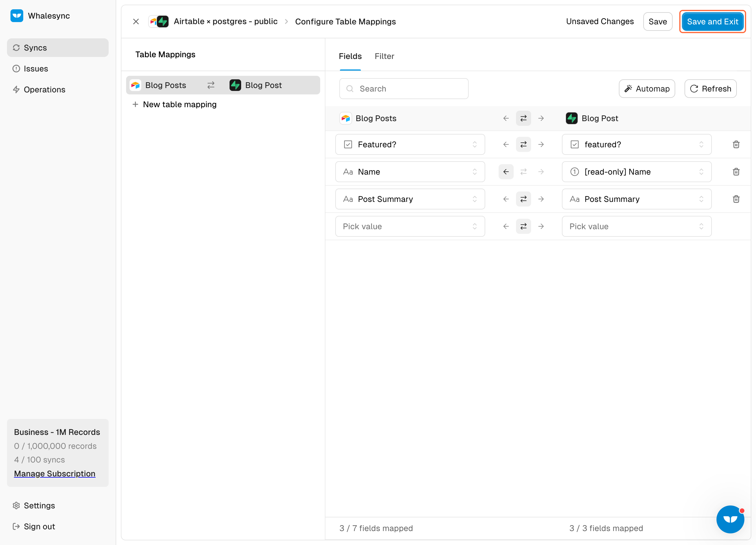Click '3 / 7 fields mapped' footer text
The width and height of the screenshot is (756, 545).
(x=376, y=528)
